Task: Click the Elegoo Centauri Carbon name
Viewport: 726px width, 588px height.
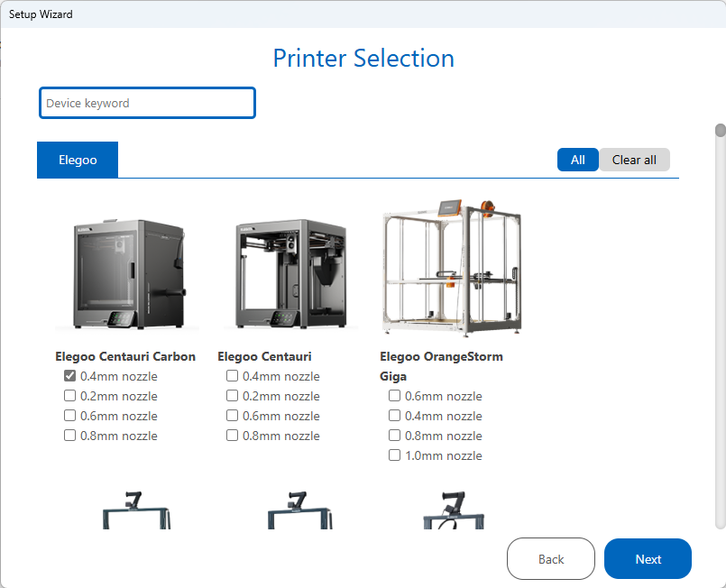Action: click(125, 356)
